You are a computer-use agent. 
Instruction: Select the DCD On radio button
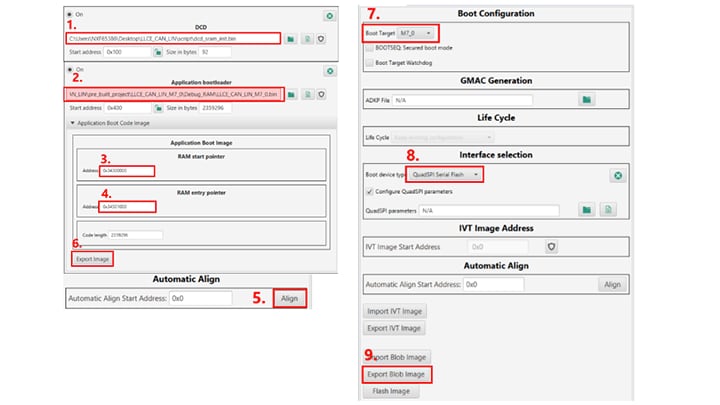click(x=67, y=15)
